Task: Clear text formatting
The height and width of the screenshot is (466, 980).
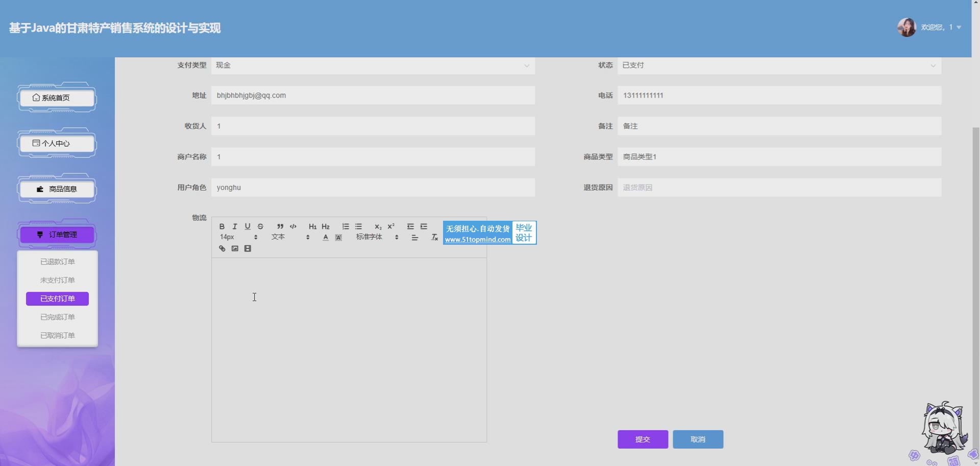Action: (434, 238)
